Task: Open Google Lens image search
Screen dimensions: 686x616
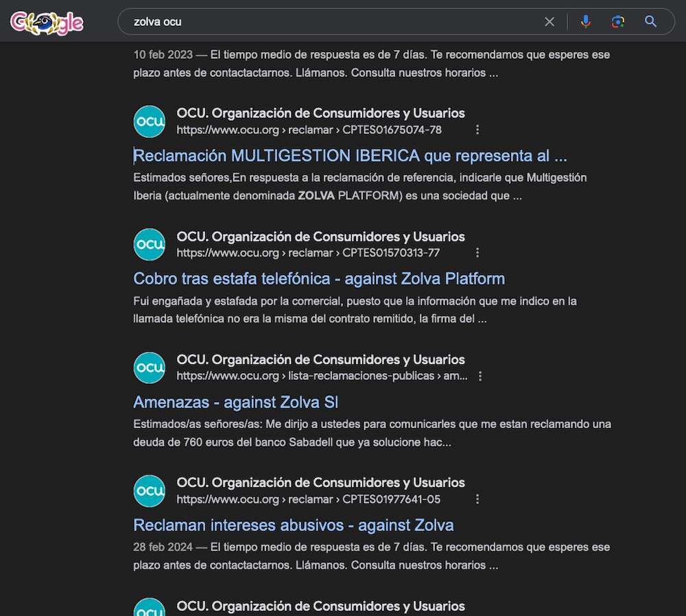Action: (x=618, y=21)
